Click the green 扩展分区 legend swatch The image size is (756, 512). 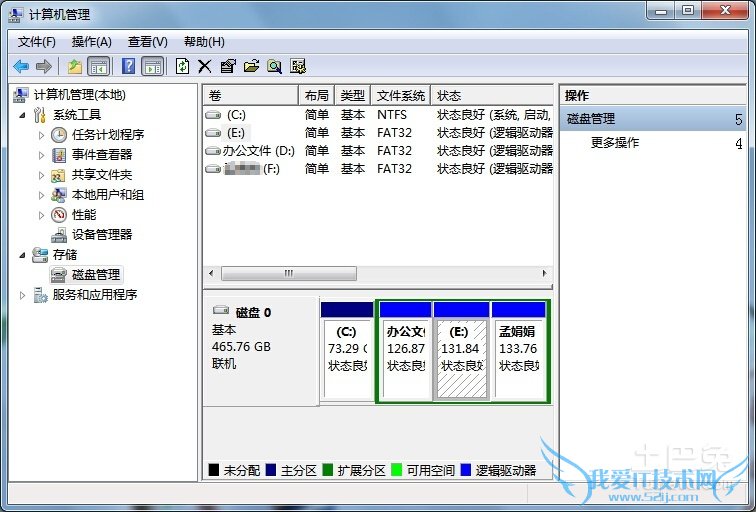tap(327, 470)
